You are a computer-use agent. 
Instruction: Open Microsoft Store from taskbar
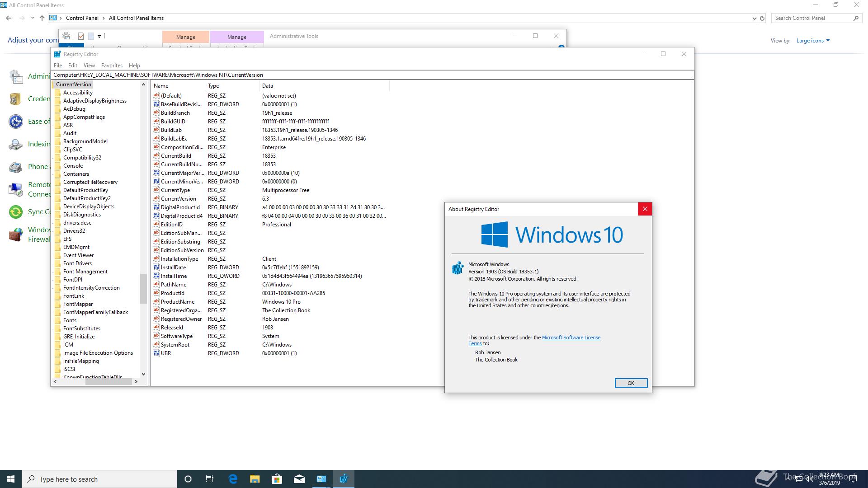[277, 479]
